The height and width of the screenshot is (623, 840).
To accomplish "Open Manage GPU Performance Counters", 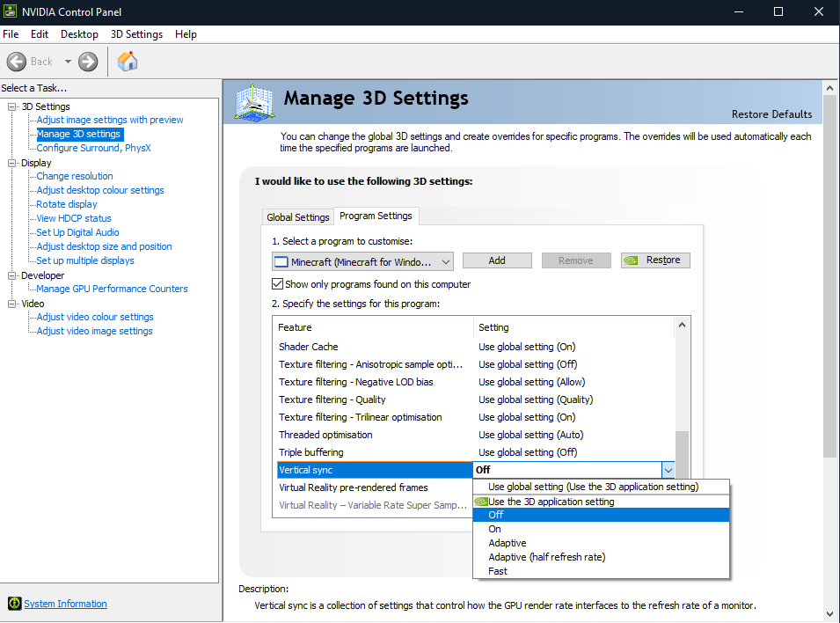I will (x=112, y=289).
